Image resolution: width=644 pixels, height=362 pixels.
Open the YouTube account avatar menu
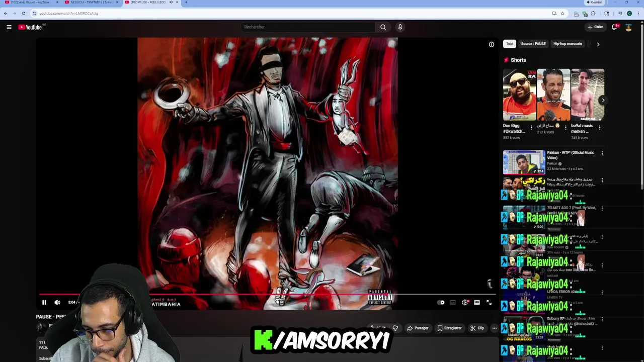pyautogui.click(x=628, y=27)
